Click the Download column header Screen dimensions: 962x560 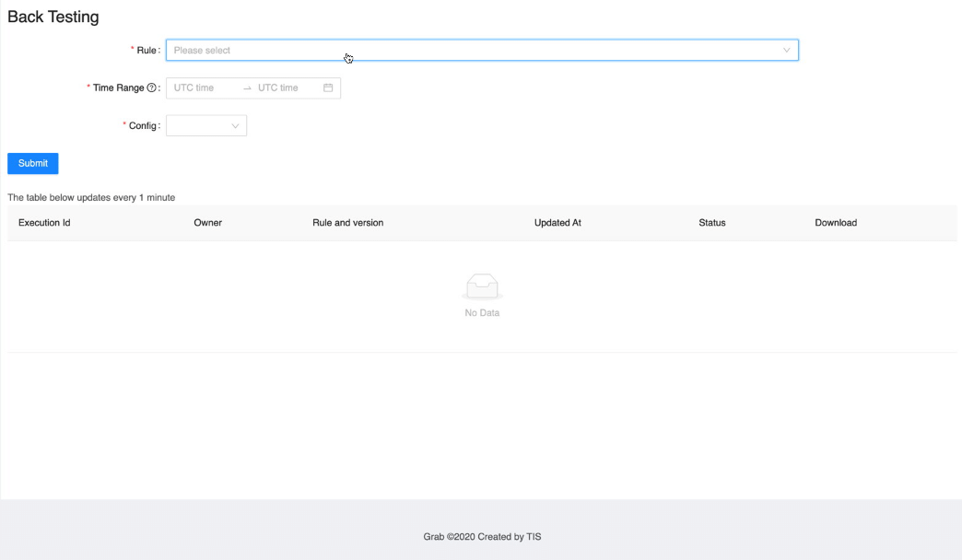(x=836, y=223)
